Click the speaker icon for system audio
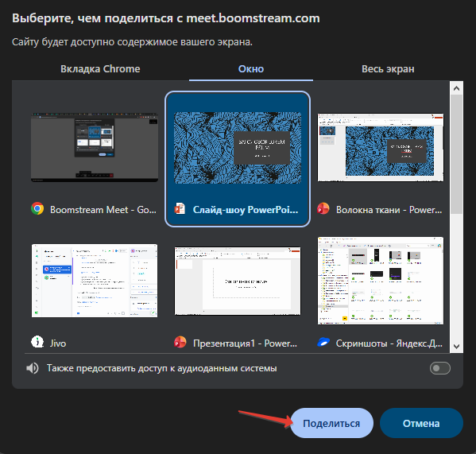Image resolution: width=476 pixels, height=454 pixels. [33, 368]
